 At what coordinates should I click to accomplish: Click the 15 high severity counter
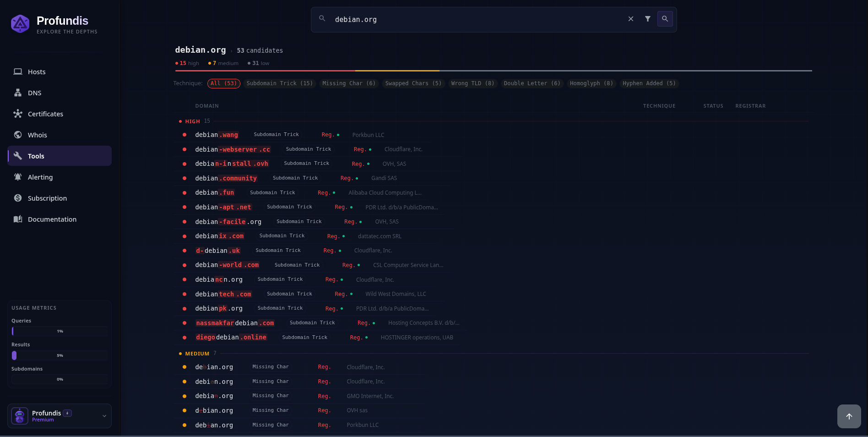[187, 63]
